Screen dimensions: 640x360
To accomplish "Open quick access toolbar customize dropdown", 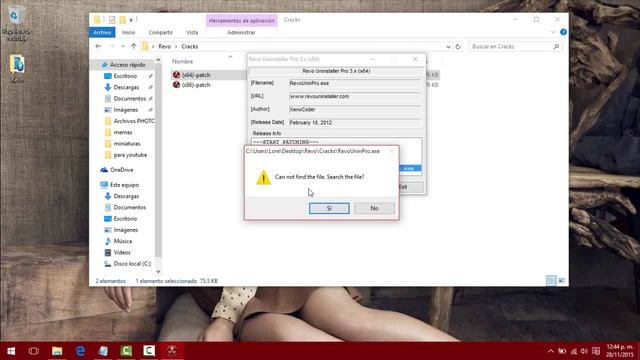I will (131, 20).
